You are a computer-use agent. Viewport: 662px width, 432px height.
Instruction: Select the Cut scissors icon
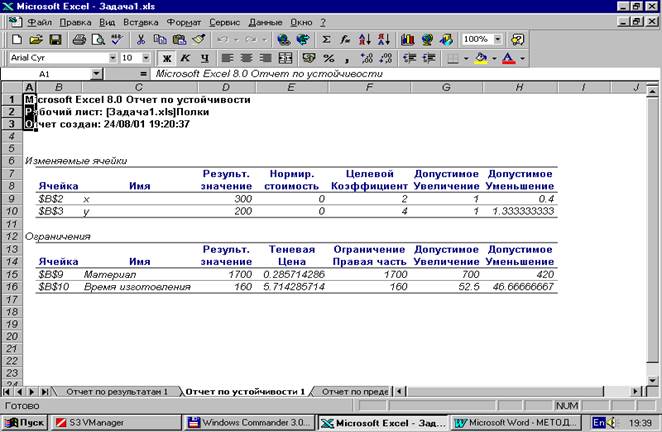[x=141, y=40]
